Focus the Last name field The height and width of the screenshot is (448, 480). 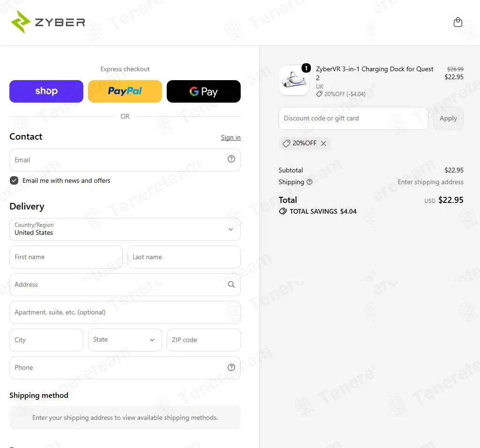point(184,257)
